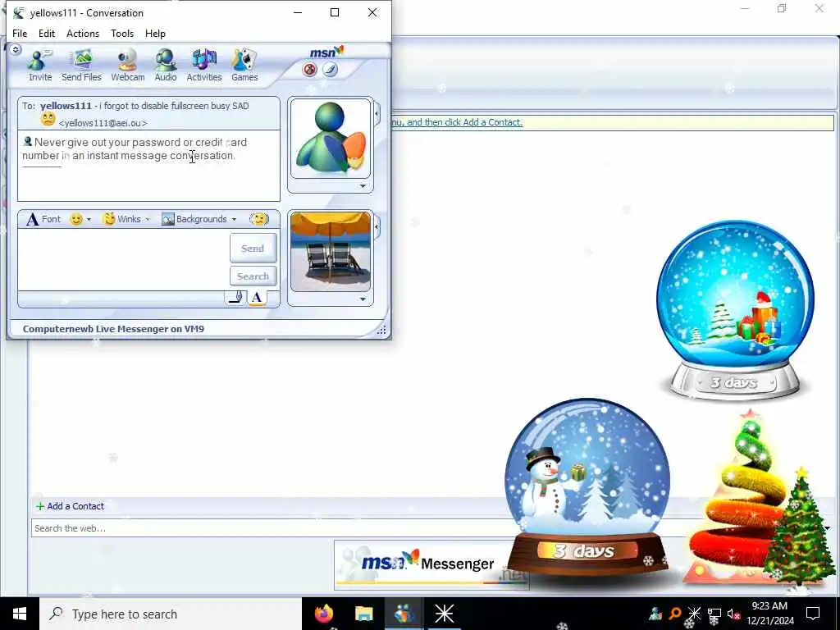
Task: Expand the Winks dropdown arrow
Action: (x=148, y=219)
